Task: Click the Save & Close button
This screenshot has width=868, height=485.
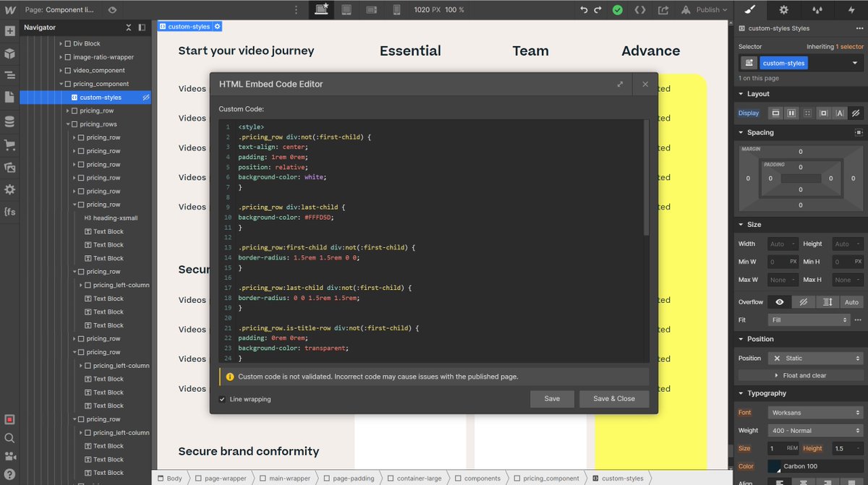Action: 614,398
